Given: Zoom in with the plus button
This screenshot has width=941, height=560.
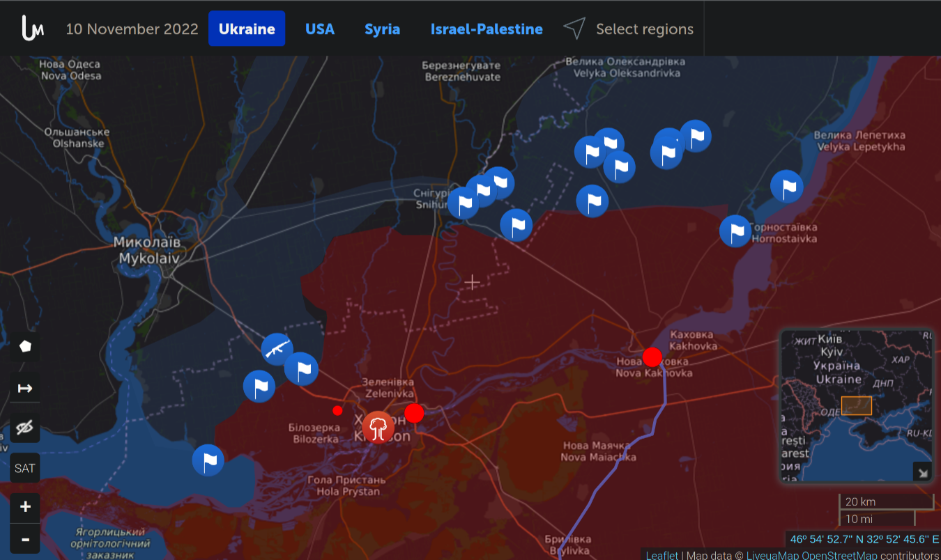Looking at the screenshot, I should (x=25, y=507).
